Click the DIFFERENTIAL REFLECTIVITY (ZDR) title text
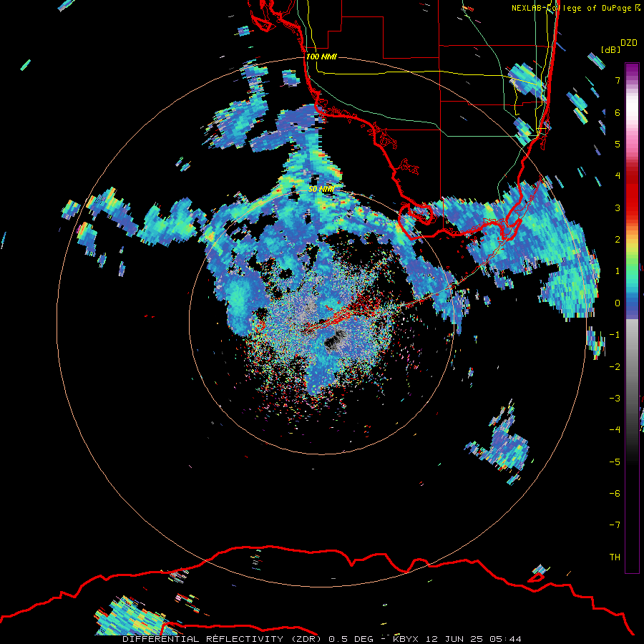Image resolution: width=644 pixels, height=644 pixels. click(223, 639)
